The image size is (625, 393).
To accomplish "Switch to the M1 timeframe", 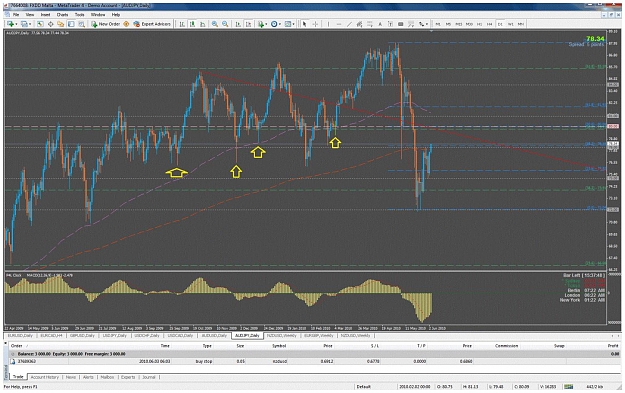I will click(x=438, y=24).
